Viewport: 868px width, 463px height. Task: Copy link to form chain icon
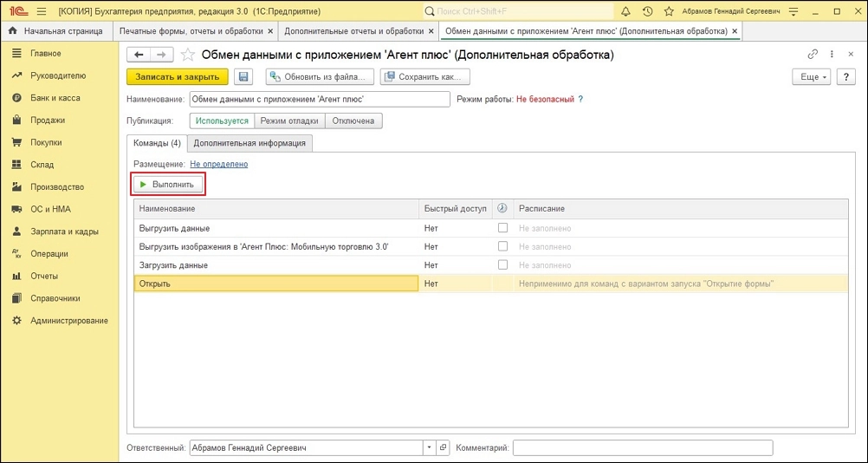[x=813, y=55]
